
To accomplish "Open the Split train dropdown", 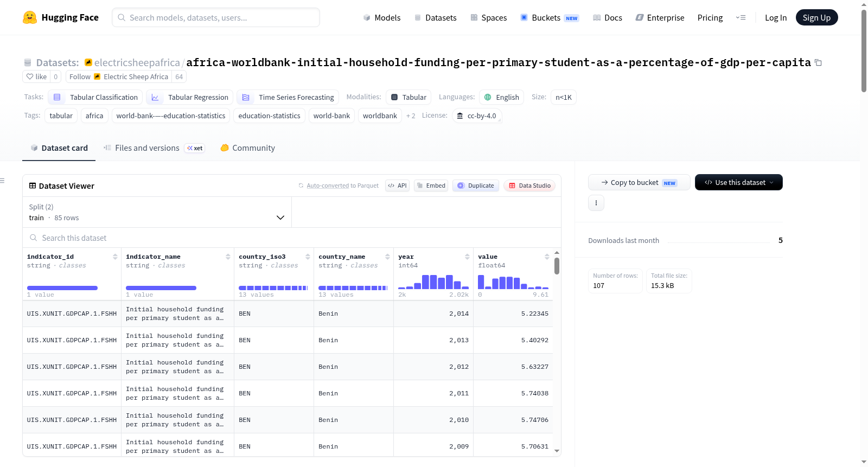I will tap(157, 212).
